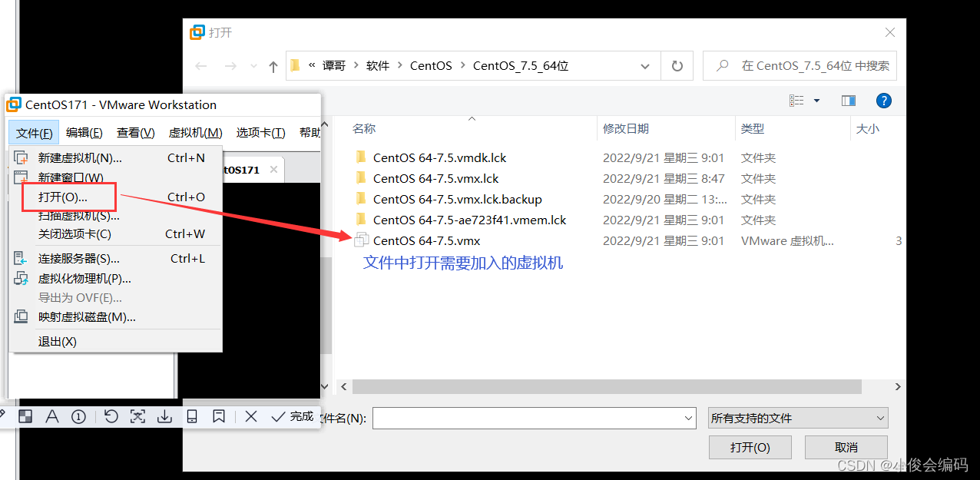Choose 退出(X) in File menu
This screenshot has width=980, height=480.
(x=115, y=342)
